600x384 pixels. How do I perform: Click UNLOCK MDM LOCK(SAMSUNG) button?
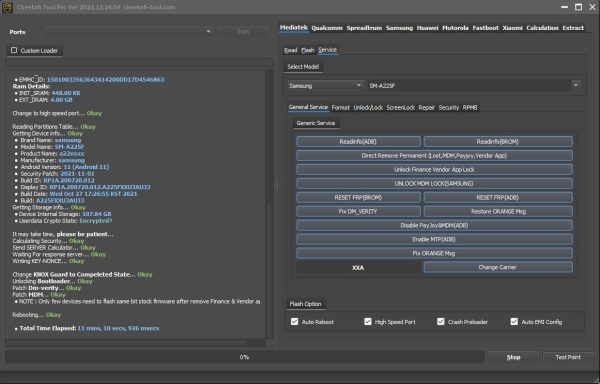tap(434, 184)
